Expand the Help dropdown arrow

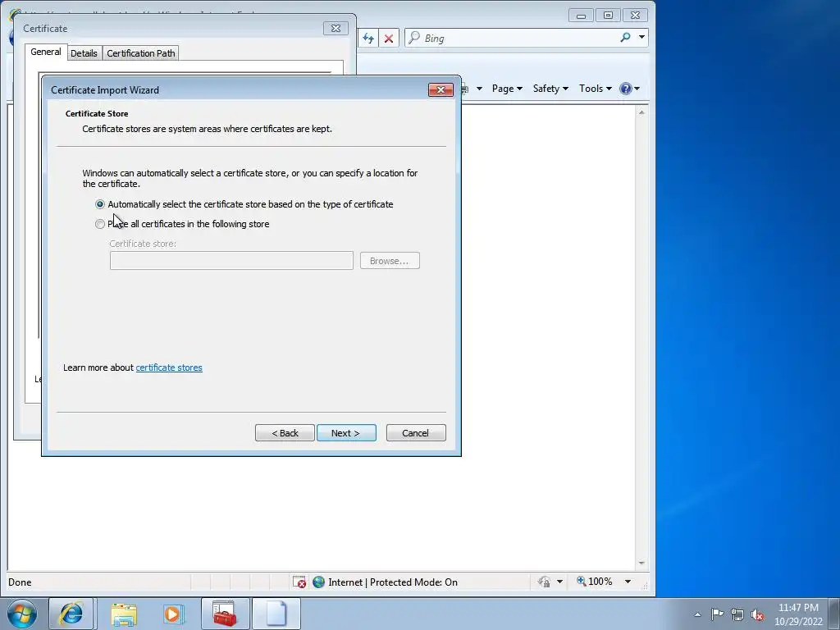click(637, 89)
